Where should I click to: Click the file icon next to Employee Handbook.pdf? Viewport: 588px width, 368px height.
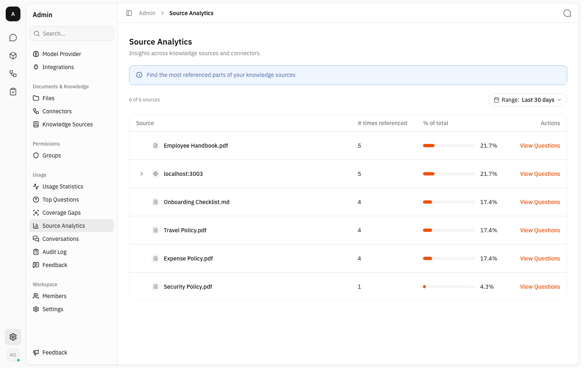156,146
